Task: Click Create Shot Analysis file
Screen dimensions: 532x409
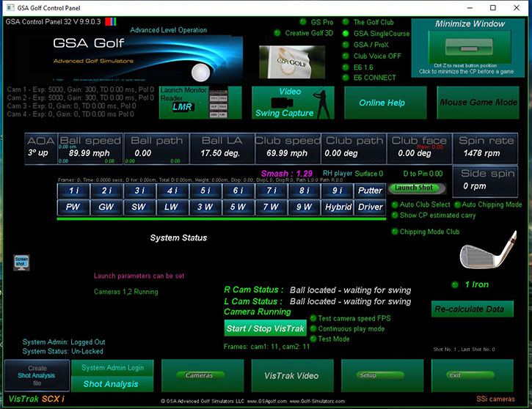Action: 37,376
